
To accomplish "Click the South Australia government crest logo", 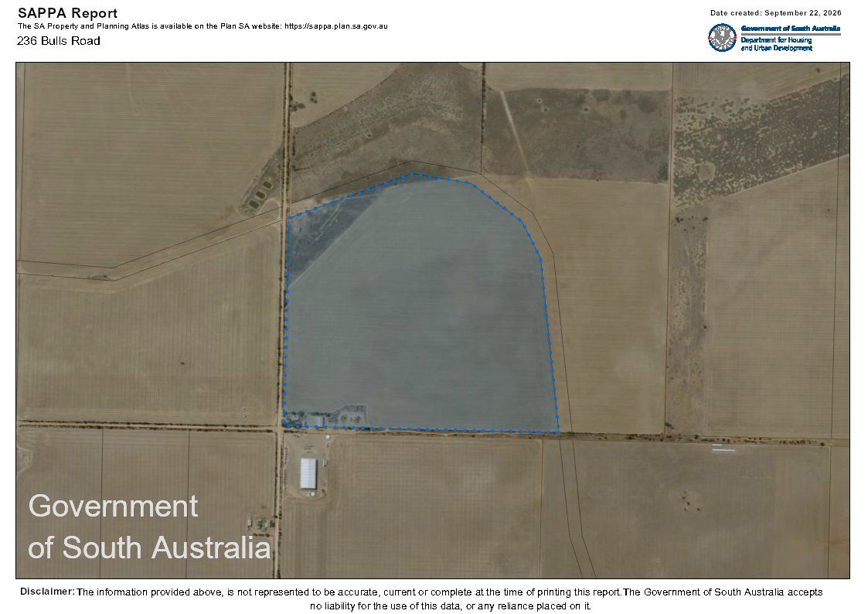I will point(723,38).
